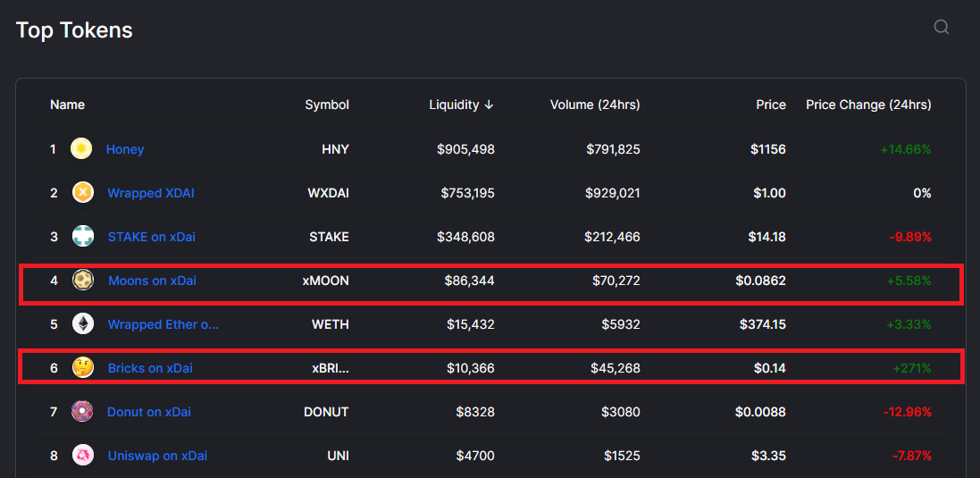Click the Honey token logo

coord(81,149)
